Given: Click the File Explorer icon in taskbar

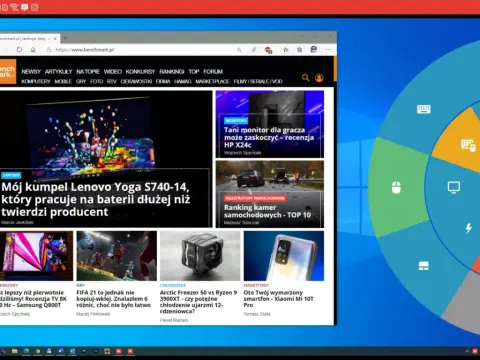Looking at the screenshot, I should (x=15, y=351).
